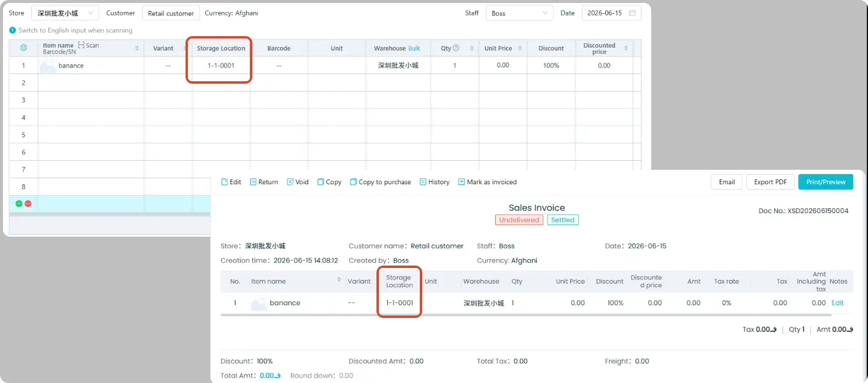Click the Barcode column header

point(279,48)
